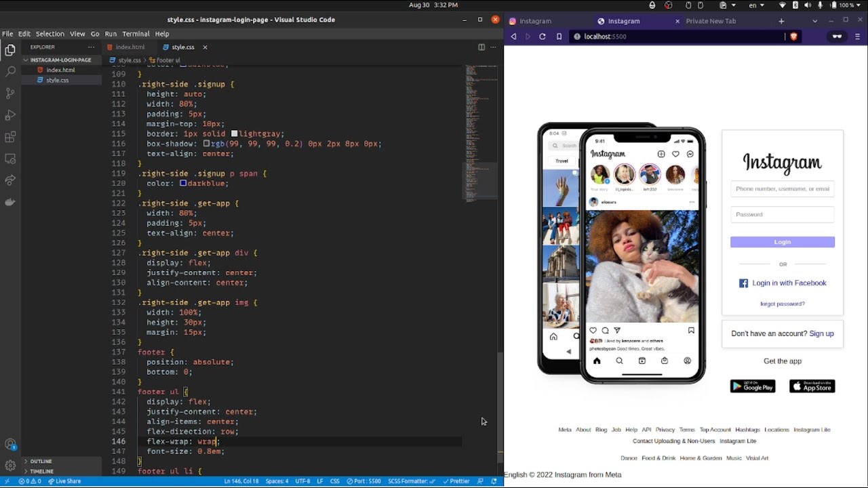This screenshot has width=868, height=488.
Task: Click the App Store badge
Action: tap(812, 386)
